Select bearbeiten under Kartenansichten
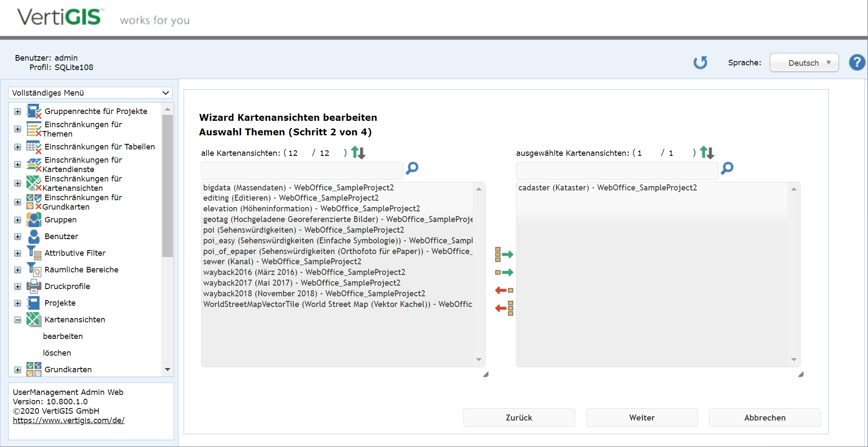Image resolution: width=868 pixels, height=447 pixels. 63,336
